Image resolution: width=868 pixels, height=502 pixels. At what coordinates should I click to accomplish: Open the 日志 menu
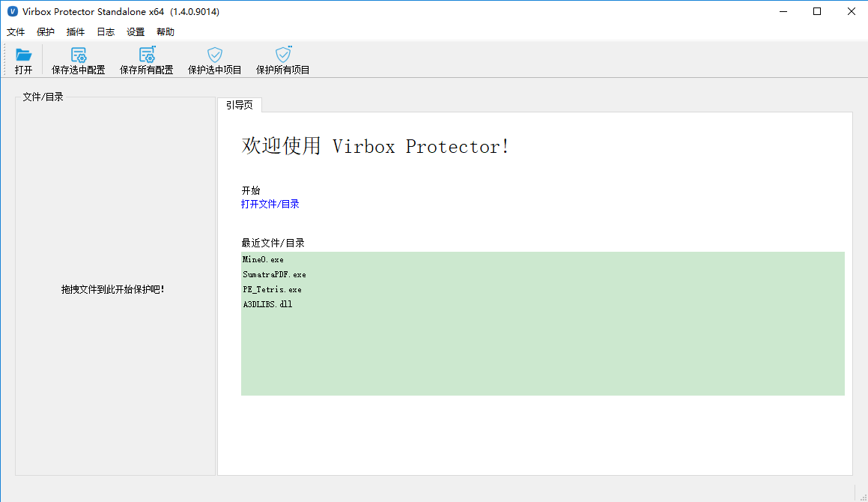105,32
